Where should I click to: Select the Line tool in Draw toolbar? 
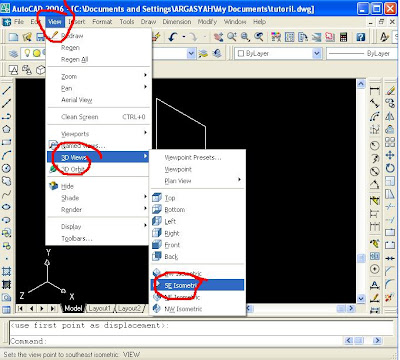coord(6,90)
